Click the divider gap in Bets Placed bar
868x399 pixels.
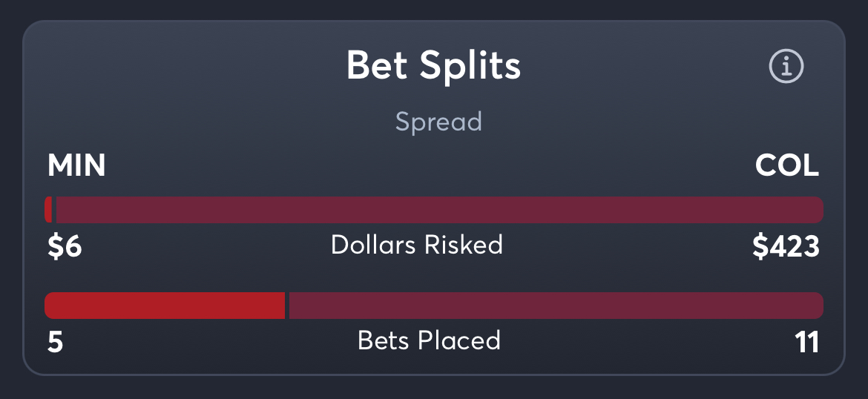[287, 306]
